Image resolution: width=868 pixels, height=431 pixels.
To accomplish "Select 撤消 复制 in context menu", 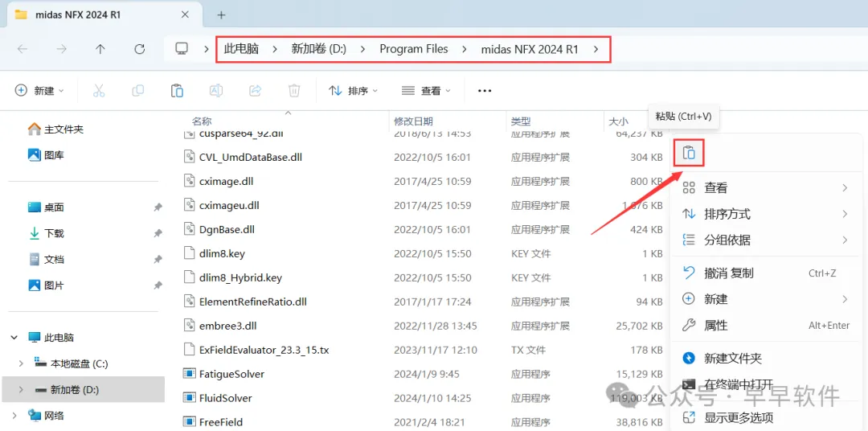I will point(766,273).
